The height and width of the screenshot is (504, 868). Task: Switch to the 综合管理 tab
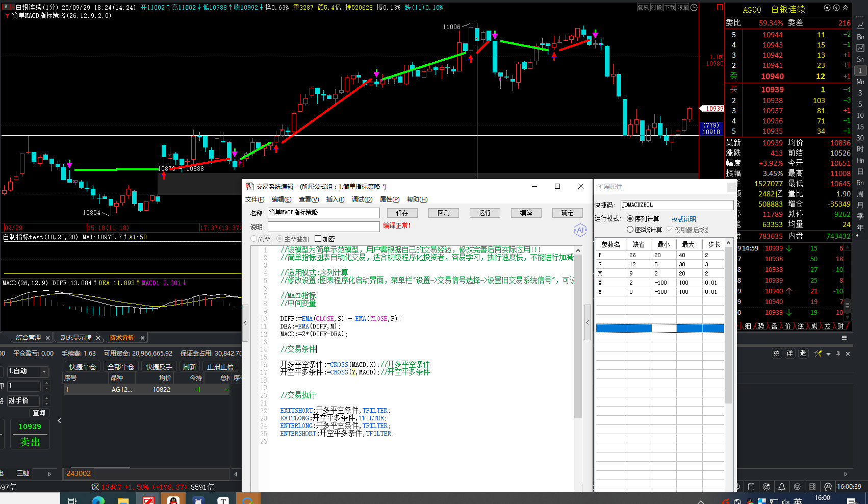[x=28, y=338]
